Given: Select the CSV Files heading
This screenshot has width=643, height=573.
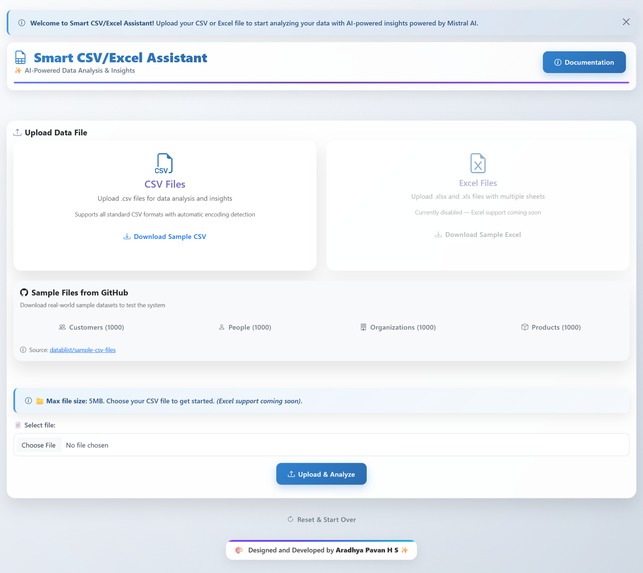Looking at the screenshot, I should pos(165,184).
